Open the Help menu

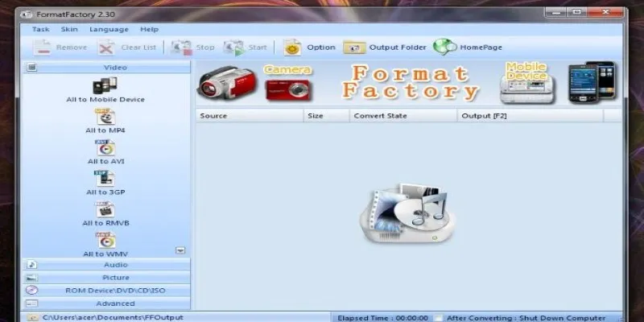point(149,29)
